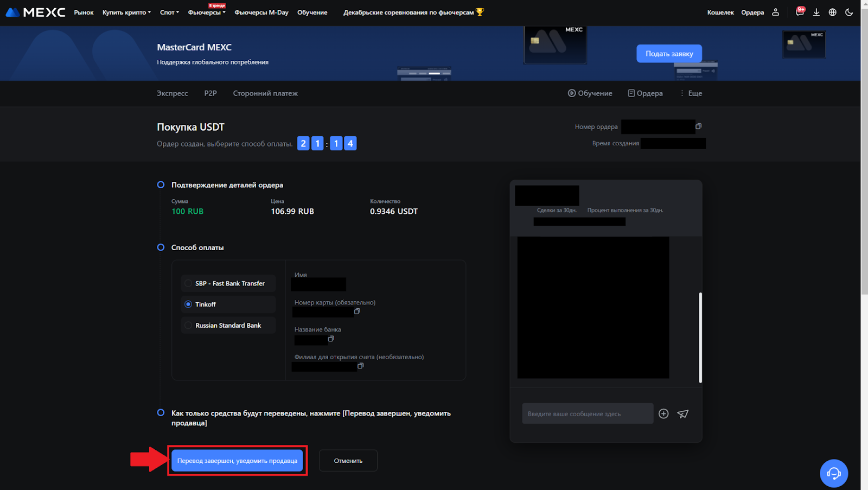Copy the order number
Viewport: 868px width, 490px height.
coord(699,126)
